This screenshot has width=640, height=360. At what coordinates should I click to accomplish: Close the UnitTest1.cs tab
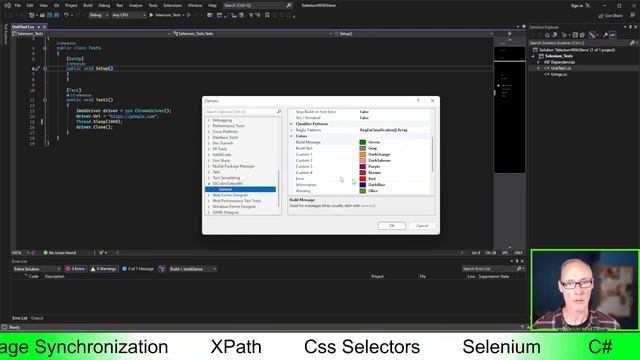click(x=45, y=27)
